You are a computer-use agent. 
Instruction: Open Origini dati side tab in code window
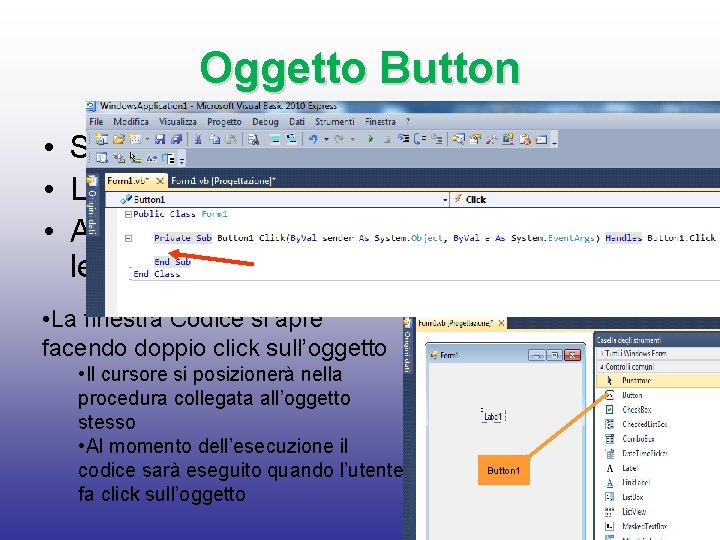coord(92,206)
